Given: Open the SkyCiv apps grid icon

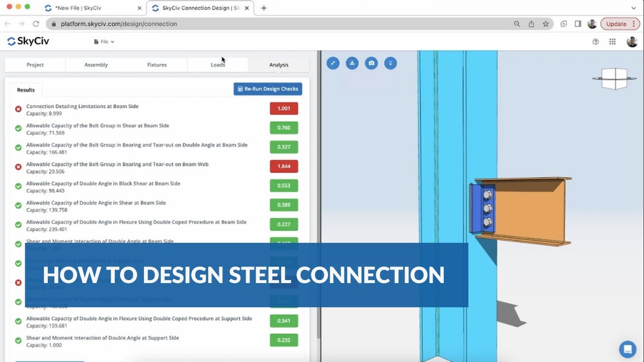Looking at the screenshot, I should point(612,42).
